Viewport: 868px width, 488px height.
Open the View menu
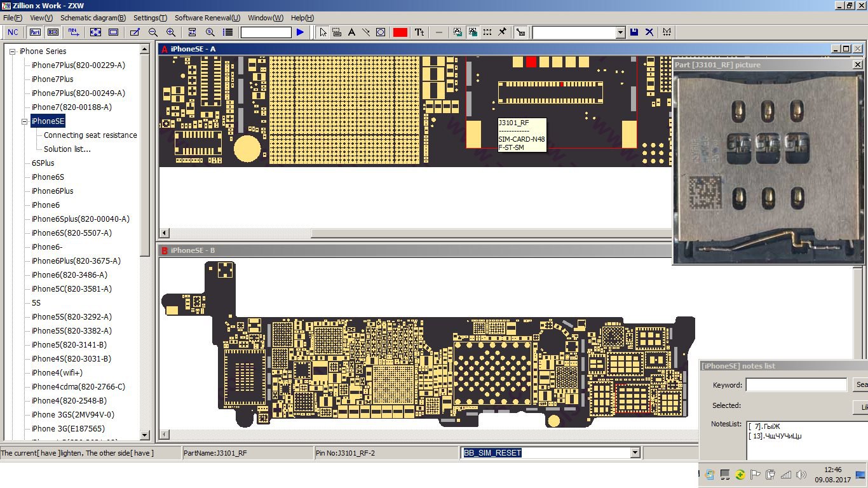41,18
